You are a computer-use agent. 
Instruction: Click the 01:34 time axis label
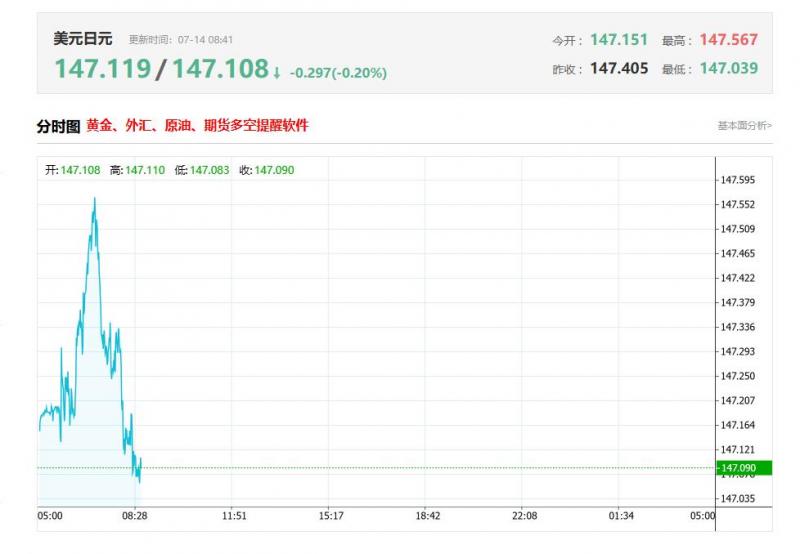click(x=621, y=516)
